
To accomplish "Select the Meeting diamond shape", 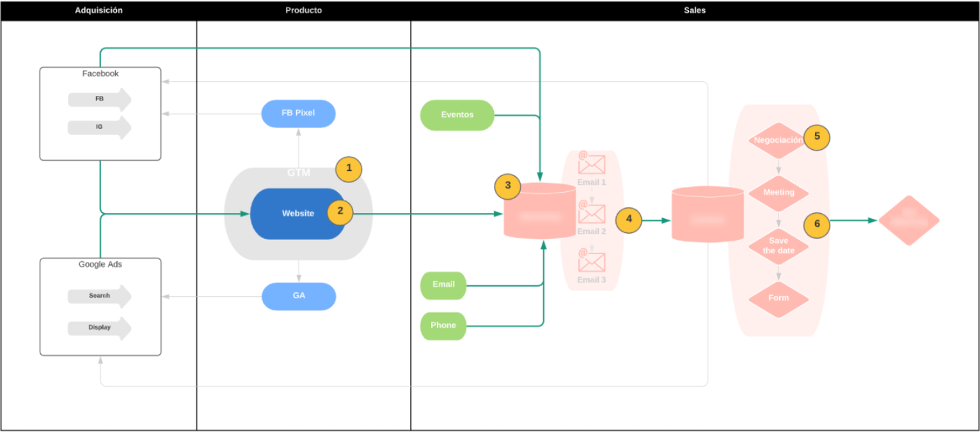I will pos(778,193).
